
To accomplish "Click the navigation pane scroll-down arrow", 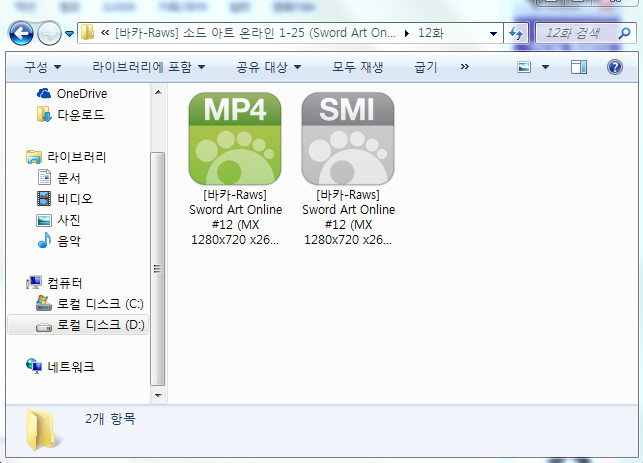I will [x=158, y=396].
